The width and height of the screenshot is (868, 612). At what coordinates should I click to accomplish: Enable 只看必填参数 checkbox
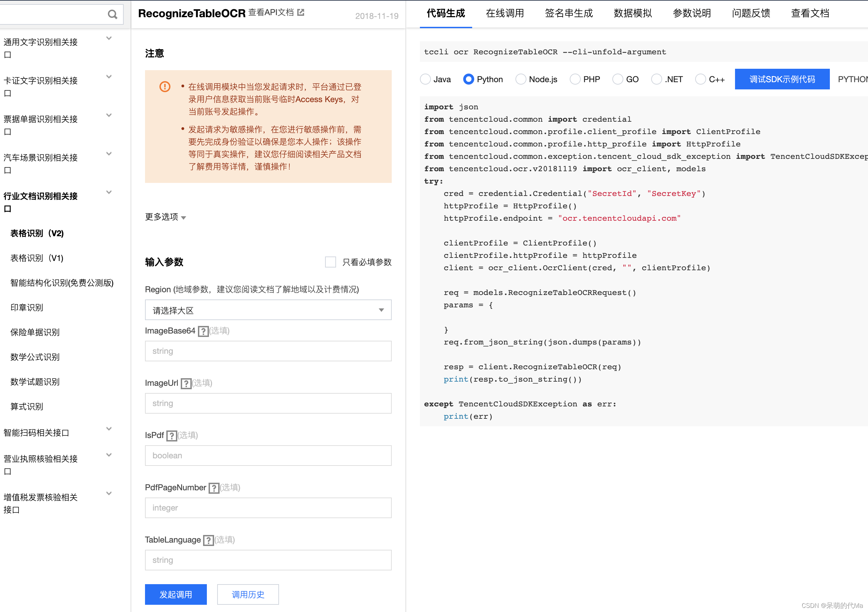(x=331, y=262)
